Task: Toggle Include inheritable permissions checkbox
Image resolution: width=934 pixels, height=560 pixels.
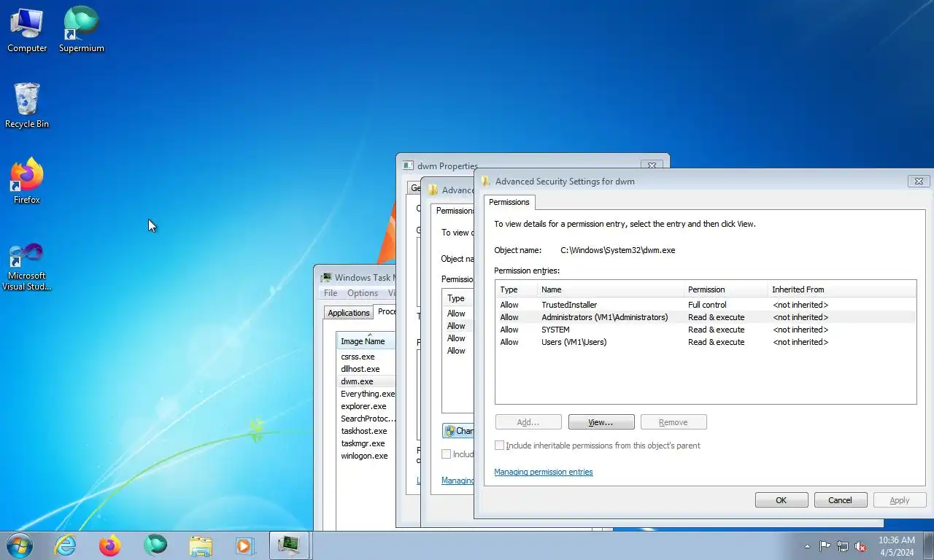Action: click(500, 446)
